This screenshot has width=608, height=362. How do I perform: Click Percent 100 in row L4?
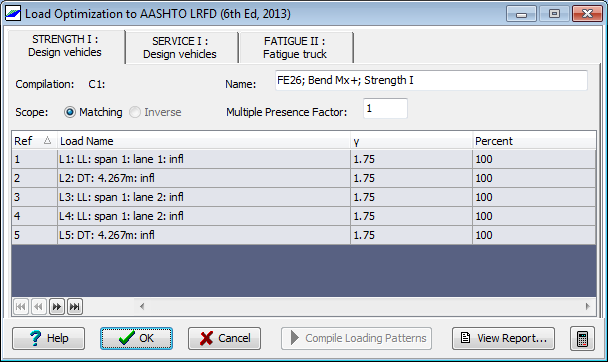[x=534, y=216]
